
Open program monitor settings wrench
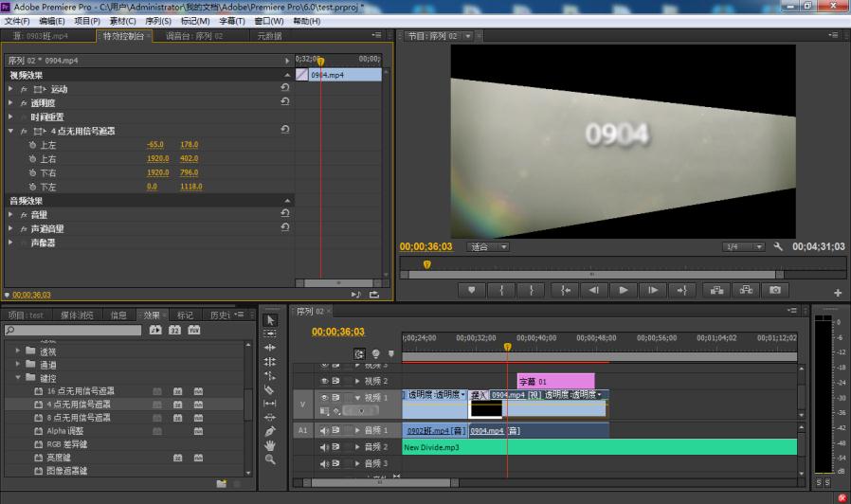(x=778, y=246)
